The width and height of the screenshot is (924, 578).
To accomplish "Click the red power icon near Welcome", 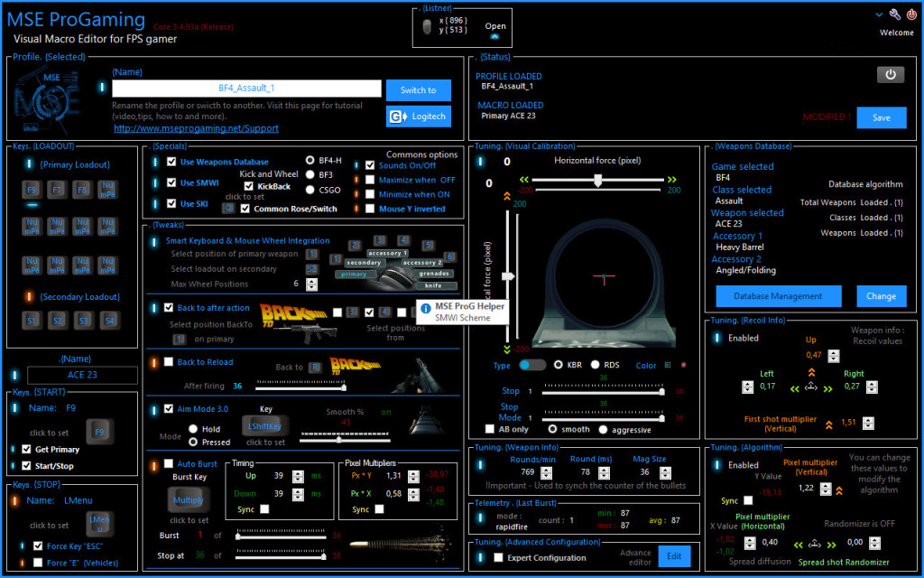I will pyautogui.click(x=911, y=14).
